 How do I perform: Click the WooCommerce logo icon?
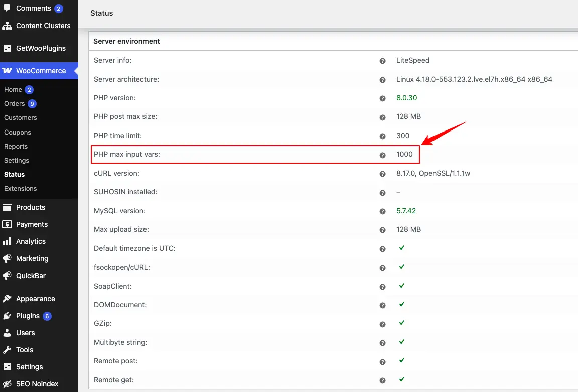[x=7, y=70]
